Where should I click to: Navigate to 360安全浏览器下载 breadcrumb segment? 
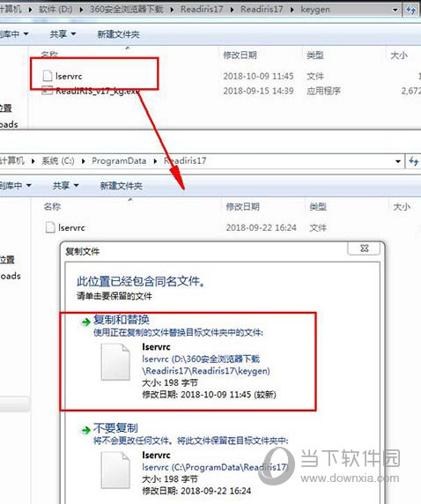tap(126, 10)
